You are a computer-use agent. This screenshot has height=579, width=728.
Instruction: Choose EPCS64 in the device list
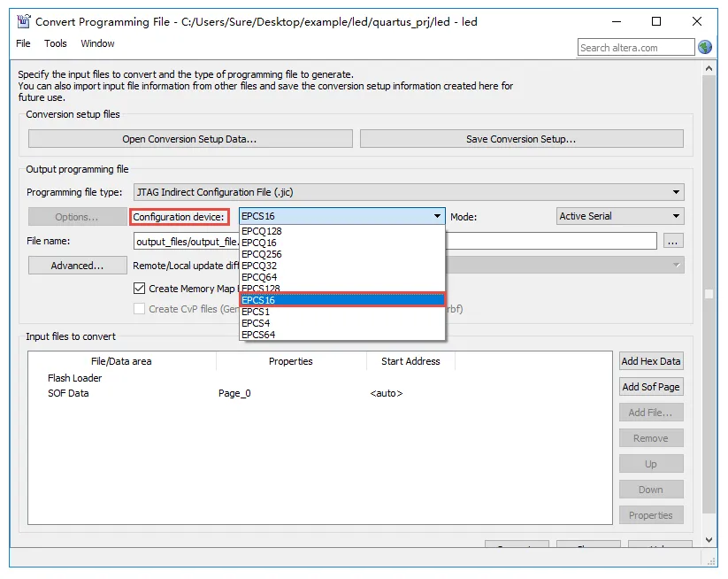tap(342, 335)
